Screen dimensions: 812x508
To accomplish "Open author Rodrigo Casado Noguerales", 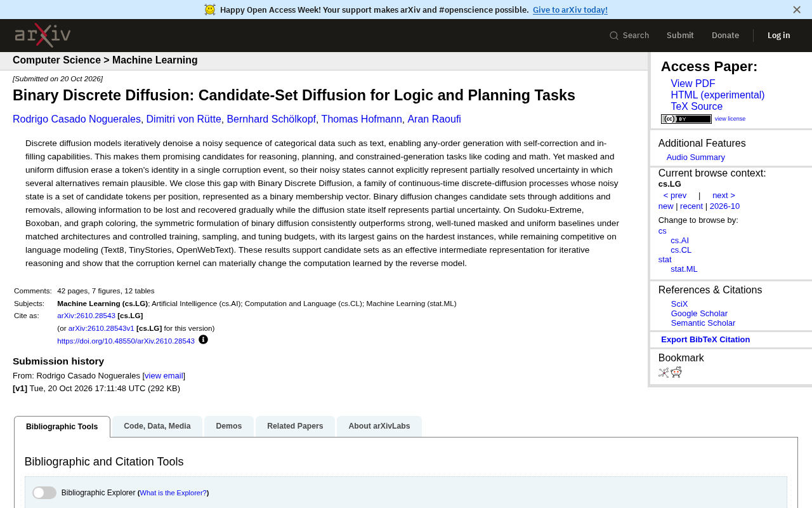I will [77, 119].
